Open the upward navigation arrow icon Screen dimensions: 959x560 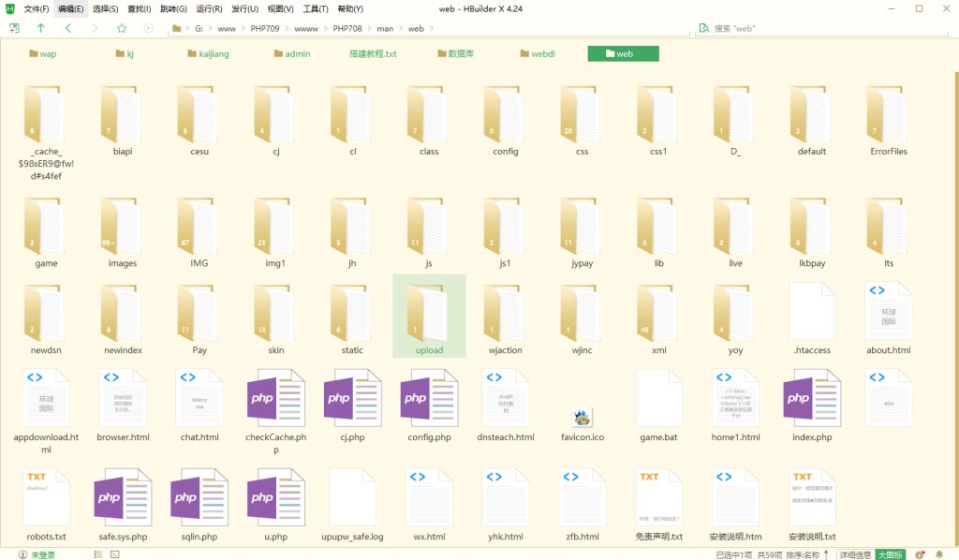[41, 29]
